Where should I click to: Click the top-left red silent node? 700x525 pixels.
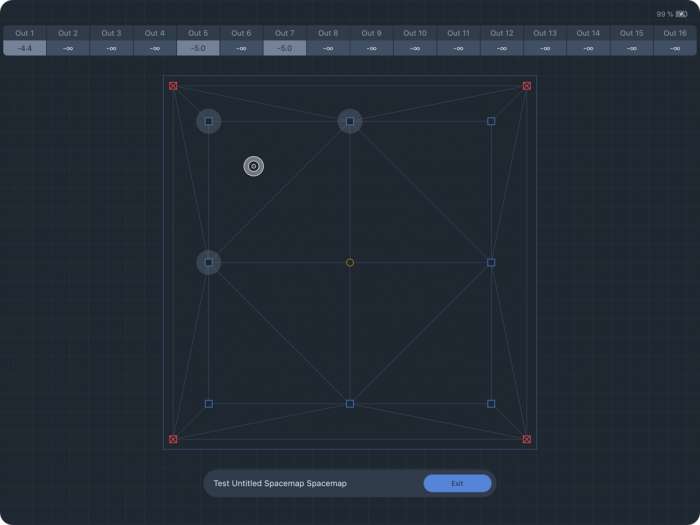pyautogui.click(x=173, y=86)
